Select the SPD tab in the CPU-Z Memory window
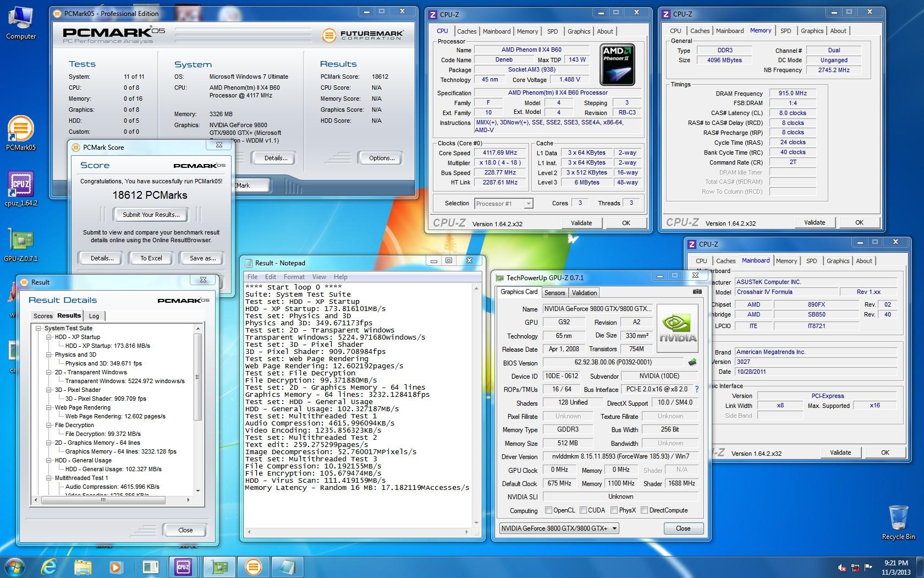 tap(785, 31)
